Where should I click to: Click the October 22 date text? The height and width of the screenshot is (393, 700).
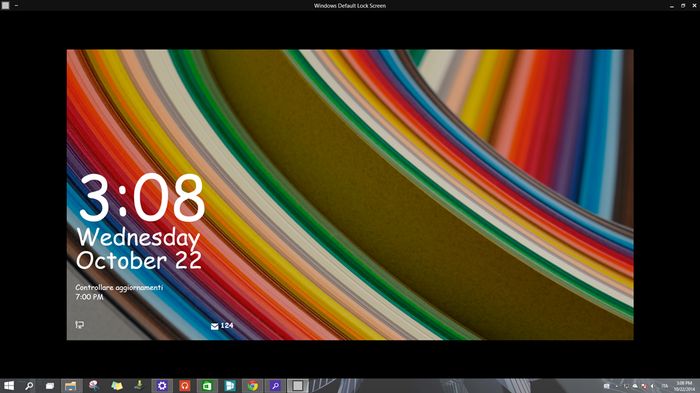[x=139, y=260]
